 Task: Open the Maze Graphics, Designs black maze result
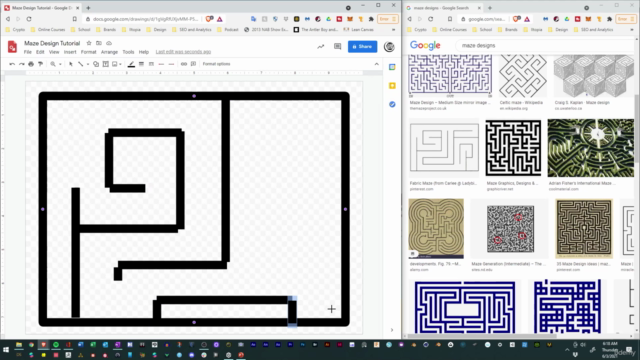[x=513, y=148]
